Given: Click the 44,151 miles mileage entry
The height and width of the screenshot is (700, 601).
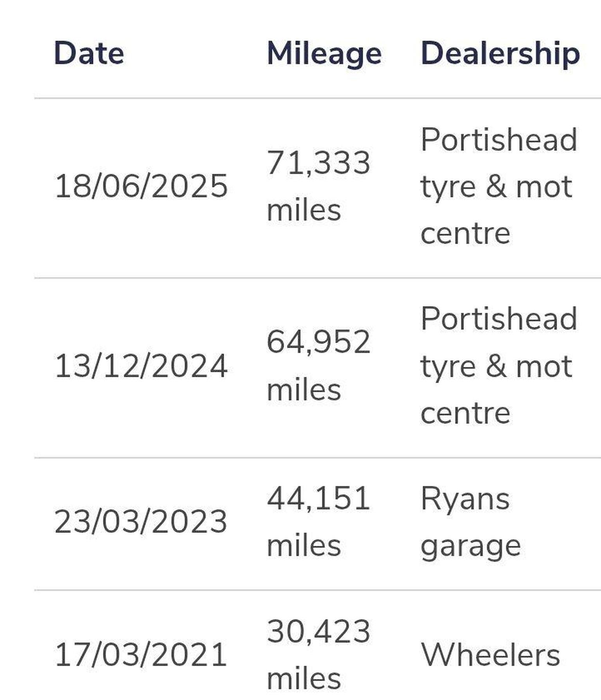Looking at the screenshot, I should point(318,521).
